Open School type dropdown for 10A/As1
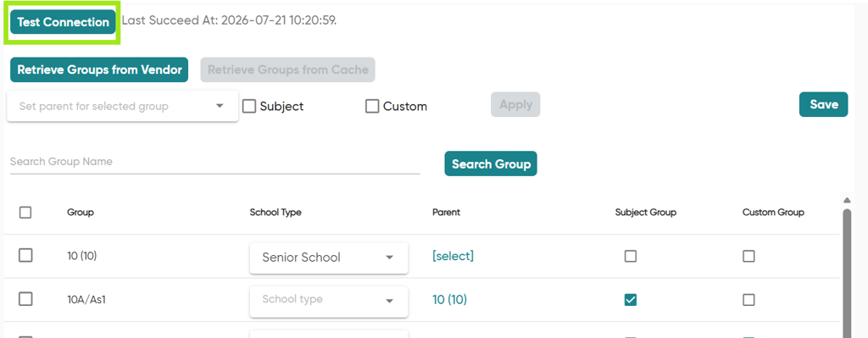The image size is (868, 338). click(x=329, y=301)
